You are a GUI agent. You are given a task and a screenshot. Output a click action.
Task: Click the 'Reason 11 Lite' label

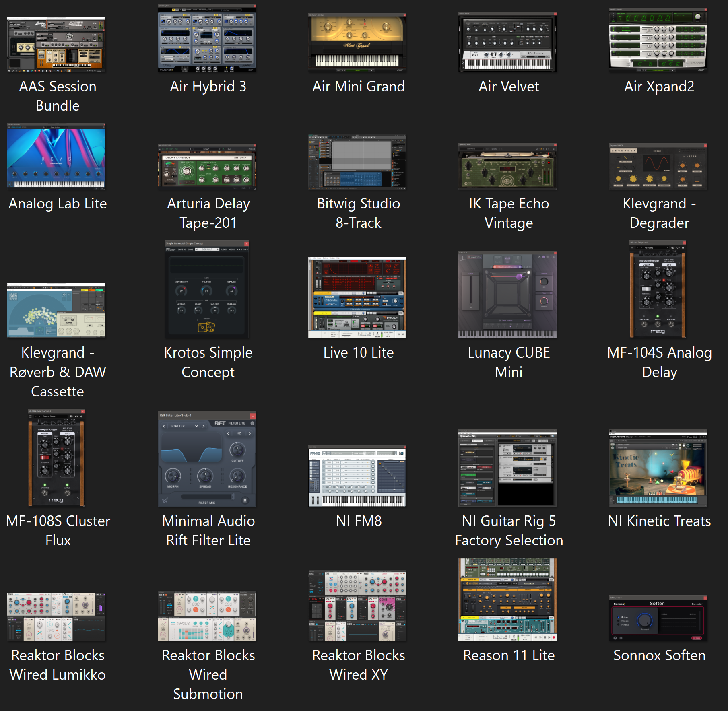tap(509, 655)
